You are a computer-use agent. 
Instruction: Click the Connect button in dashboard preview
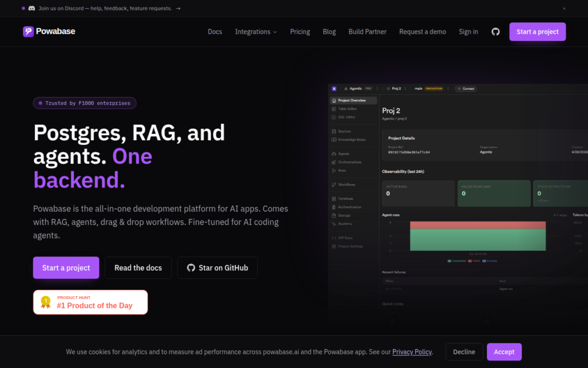click(x=466, y=89)
